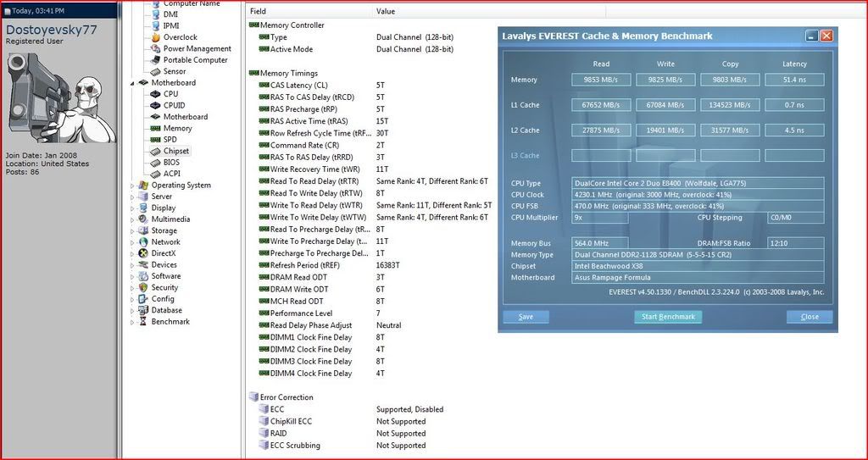This screenshot has width=868, height=460.
Task: Expand the Display tree node arrow
Action: tap(132, 208)
